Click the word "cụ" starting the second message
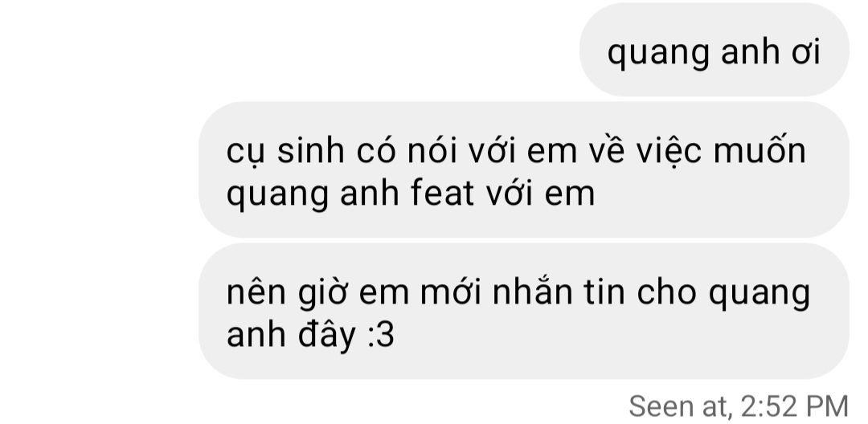Image resolution: width=868 pixels, height=424 pixels. (x=244, y=153)
